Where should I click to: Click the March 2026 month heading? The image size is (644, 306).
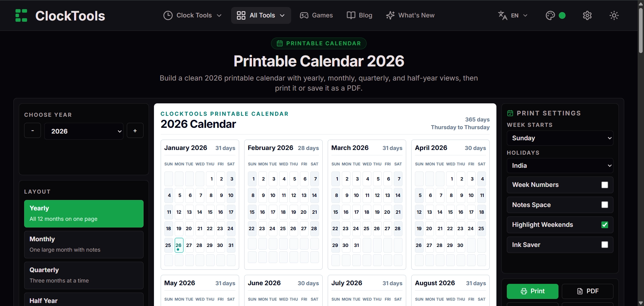tap(350, 148)
